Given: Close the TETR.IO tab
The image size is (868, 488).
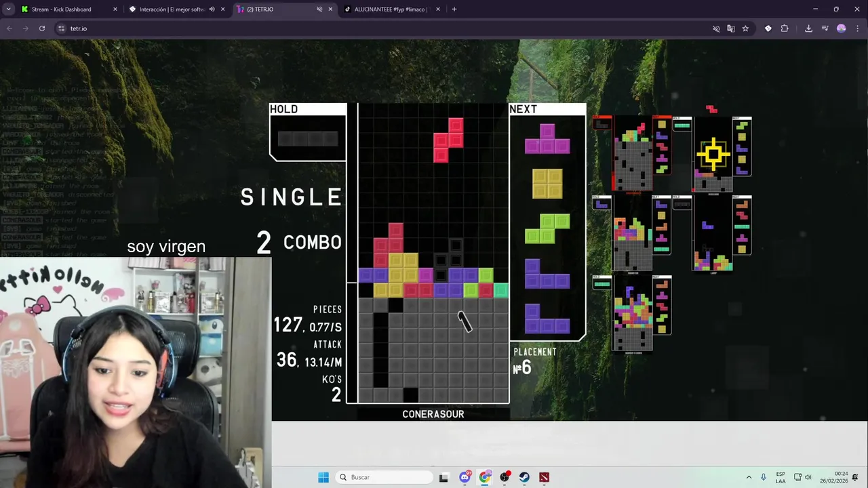Looking at the screenshot, I should click(330, 9).
